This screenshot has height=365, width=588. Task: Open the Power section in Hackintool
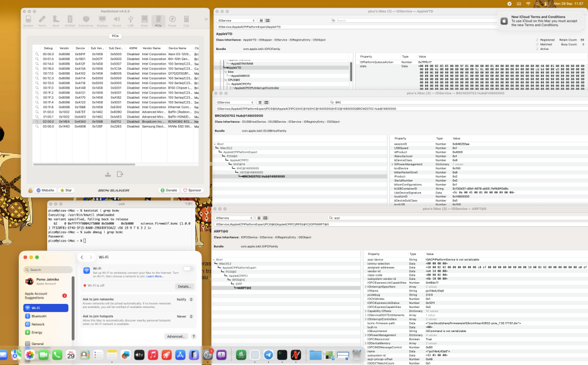(x=172, y=21)
